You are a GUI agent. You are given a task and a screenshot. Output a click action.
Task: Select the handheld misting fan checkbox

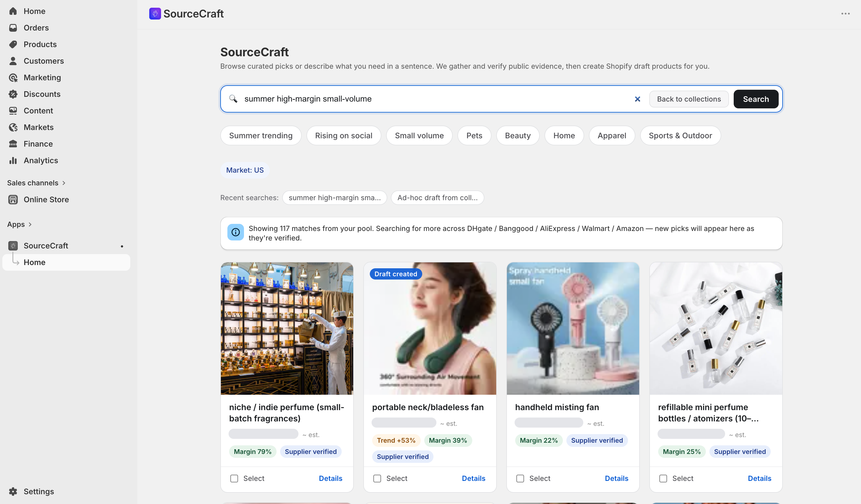520,478
